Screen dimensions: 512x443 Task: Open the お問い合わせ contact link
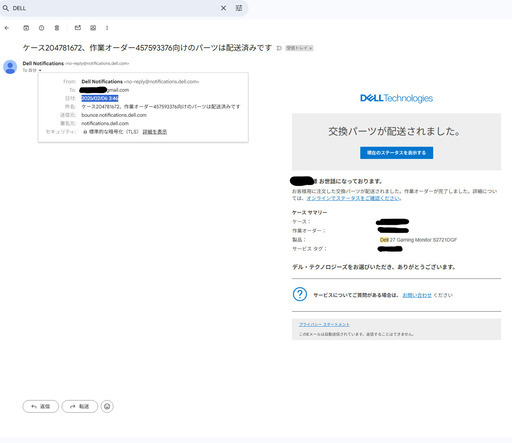click(417, 295)
